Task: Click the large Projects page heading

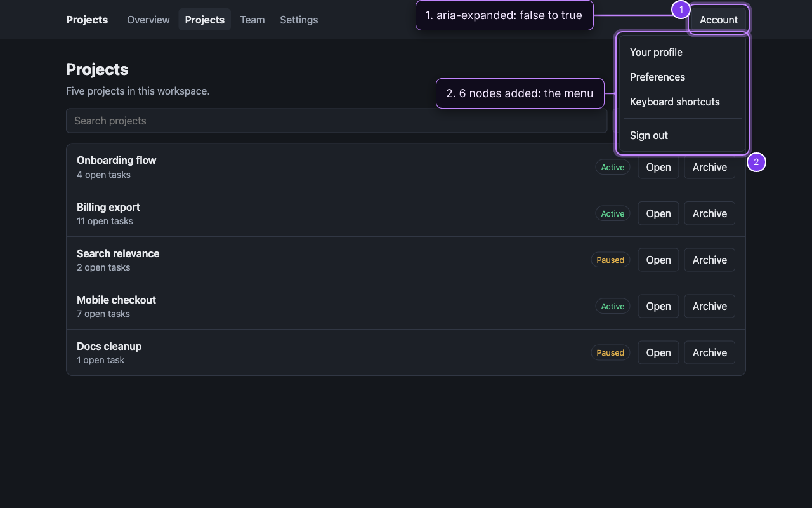Action: 97,69
